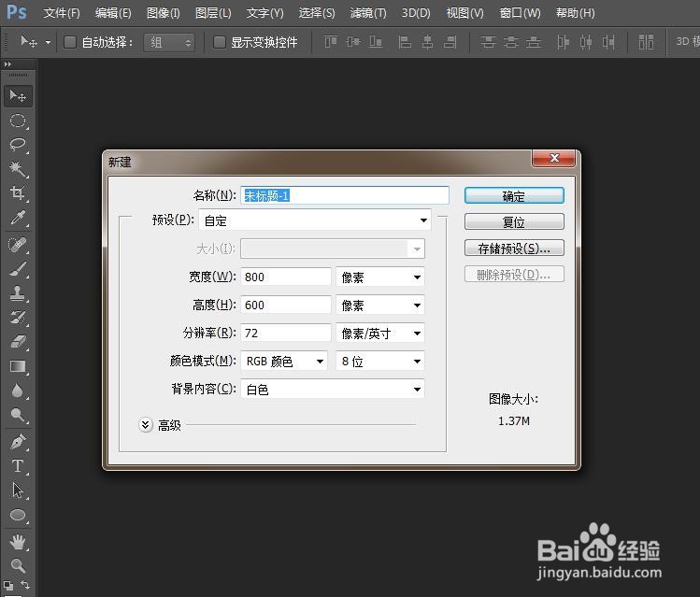Open the 组 auto-select dropdown

click(x=169, y=42)
